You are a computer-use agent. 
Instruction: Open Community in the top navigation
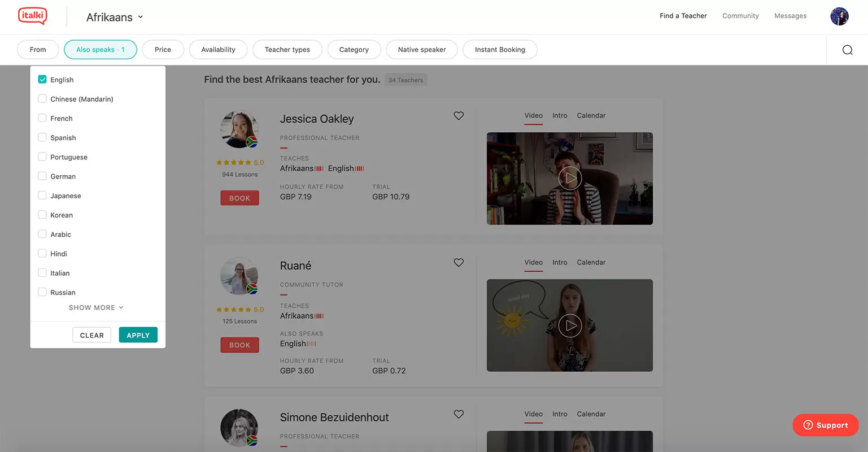pos(740,16)
